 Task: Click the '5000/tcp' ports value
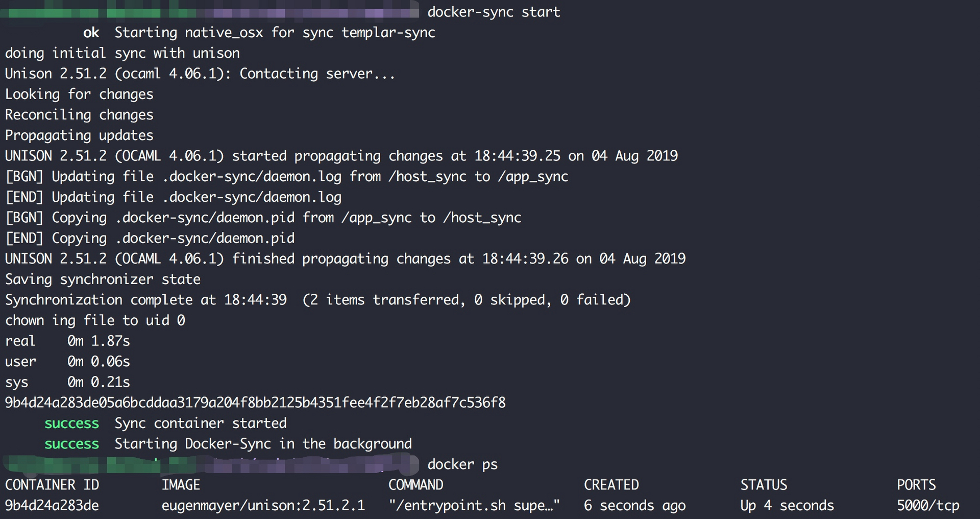tap(928, 506)
